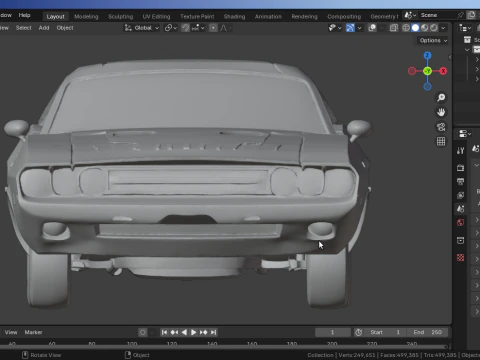Open the viewport Object menu
480x360 pixels.
click(x=65, y=28)
